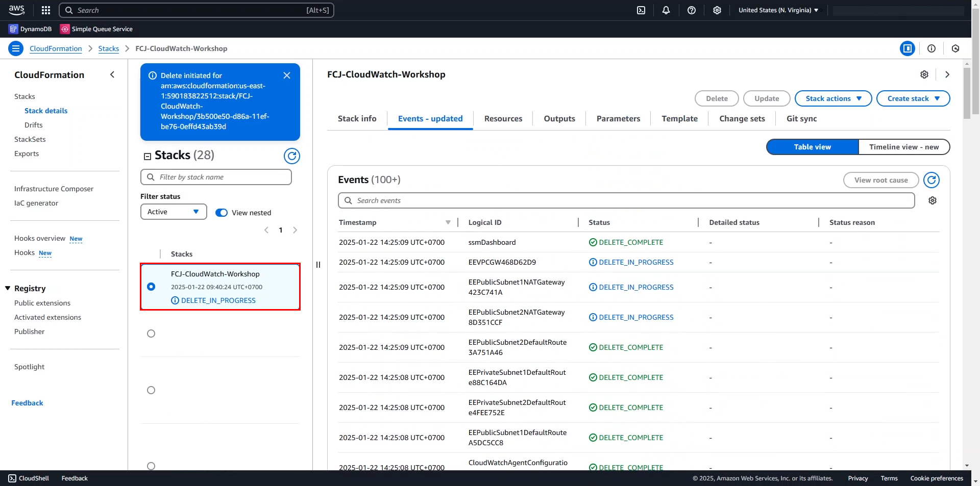Image resolution: width=980 pixels, height=486 pixels.
Task: Sort events by Timestamp column arrow
Action: (x=448, y=222)
